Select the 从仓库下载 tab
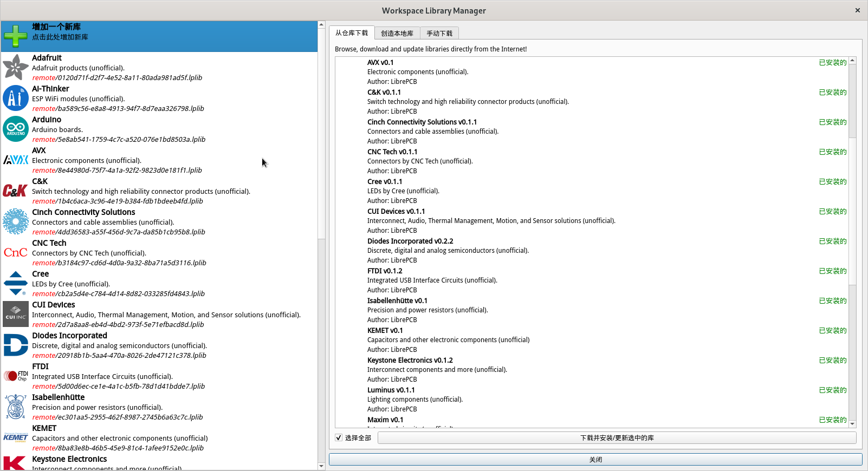Image resolution: width=868 pixels, height=471 pixels. point(351,33)
